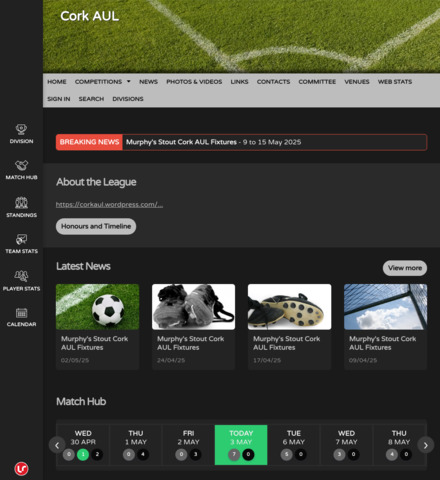440x480 pixels.
Task: Open the Player Stats sidebar icon
Action: [x=21, y=276]
